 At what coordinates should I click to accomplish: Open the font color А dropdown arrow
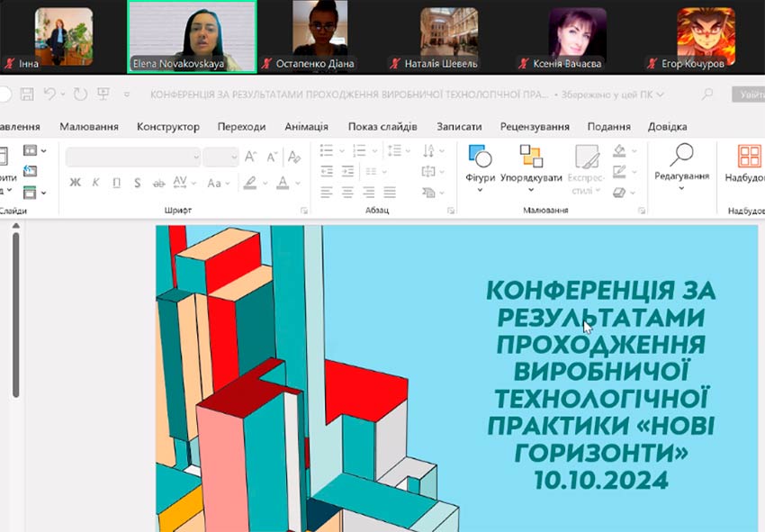296,182
